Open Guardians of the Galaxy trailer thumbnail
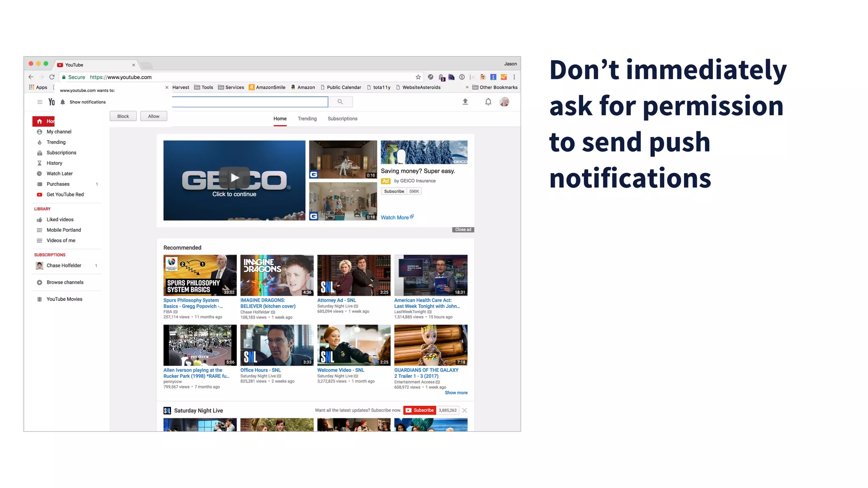The image size is (868, 488). [x=431, y=345]
